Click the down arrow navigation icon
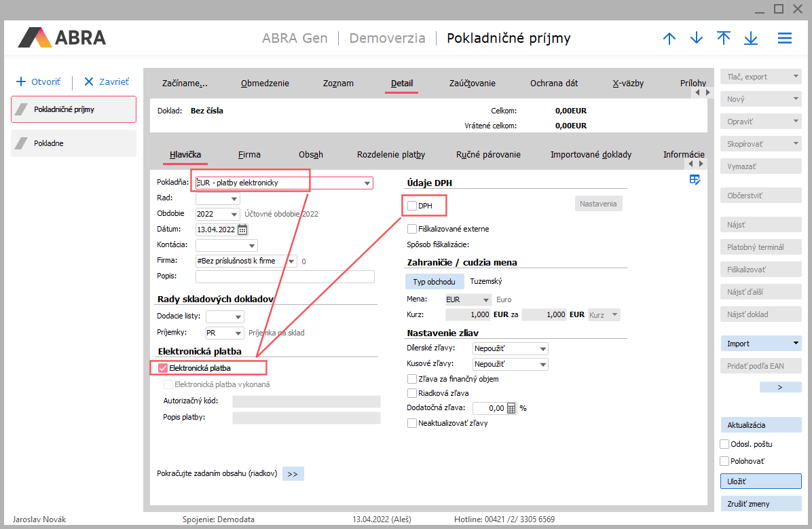This screenshot has height=529, width=812. tap(697, 39)
